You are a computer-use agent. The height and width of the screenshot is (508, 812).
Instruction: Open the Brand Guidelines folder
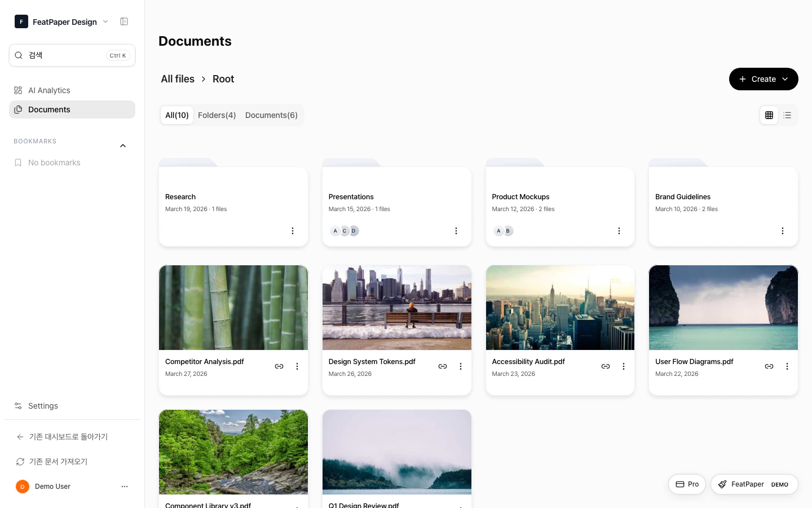pyautogui.click(x=723, y=202)
